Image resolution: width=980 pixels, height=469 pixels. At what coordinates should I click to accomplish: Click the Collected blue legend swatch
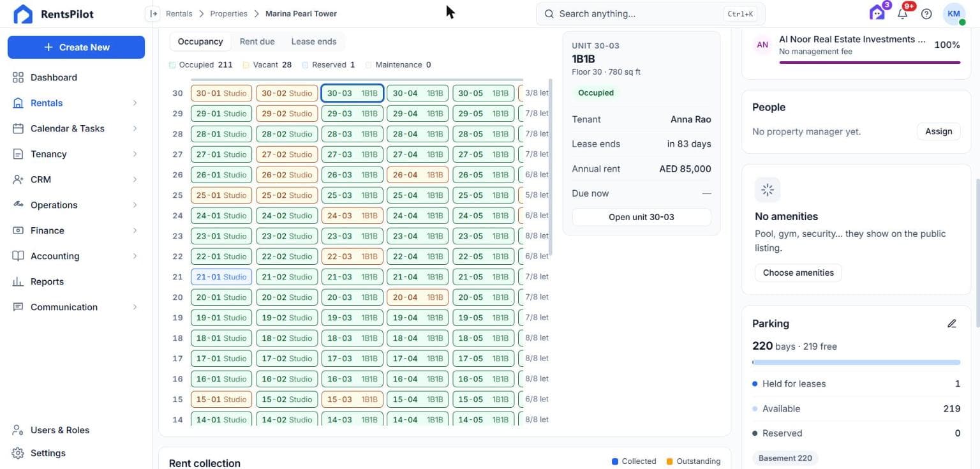(x=615, y=461)
